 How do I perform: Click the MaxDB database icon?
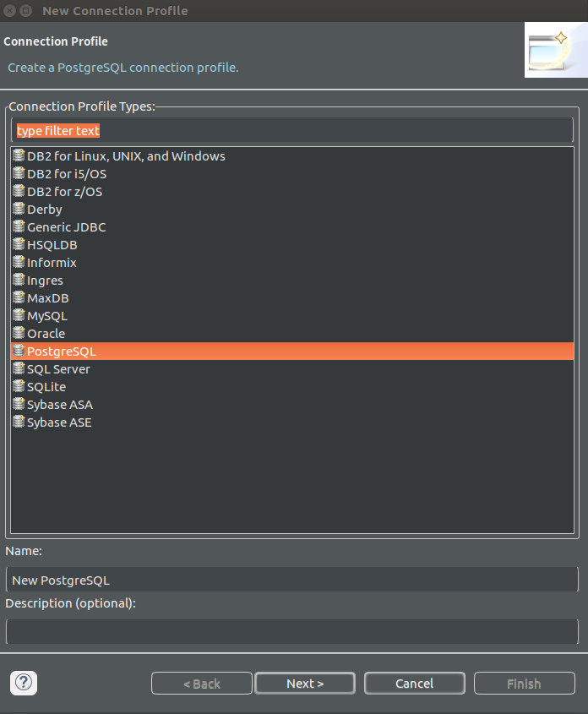[x=19, y=297]
